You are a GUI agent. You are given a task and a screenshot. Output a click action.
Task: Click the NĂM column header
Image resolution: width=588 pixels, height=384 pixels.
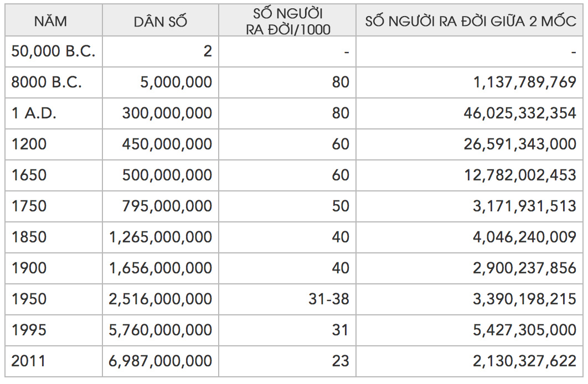tap(50, 22)
